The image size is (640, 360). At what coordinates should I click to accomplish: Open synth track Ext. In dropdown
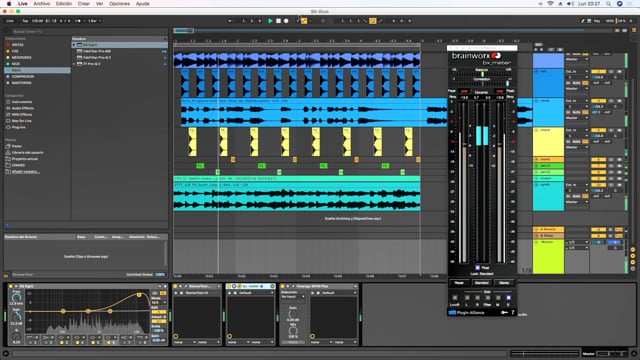pyautogui.click(x=576, y=185)
